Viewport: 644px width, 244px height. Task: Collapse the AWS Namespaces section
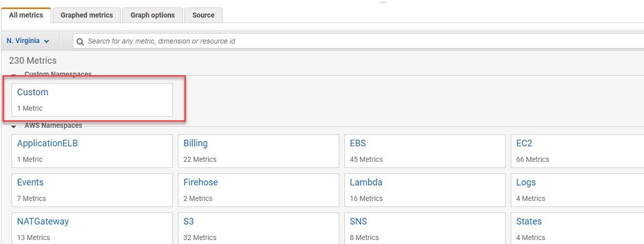[13, 126]
